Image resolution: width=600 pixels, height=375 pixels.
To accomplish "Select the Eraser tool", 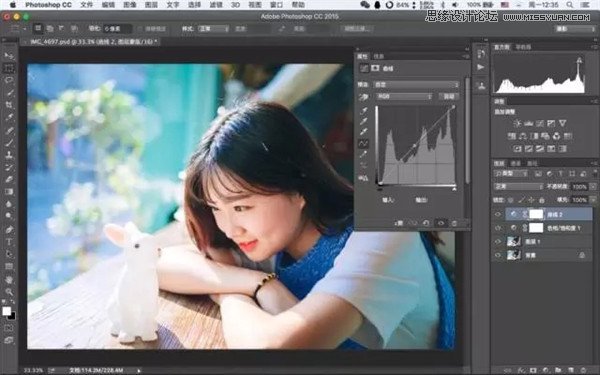I will point(8,179).
